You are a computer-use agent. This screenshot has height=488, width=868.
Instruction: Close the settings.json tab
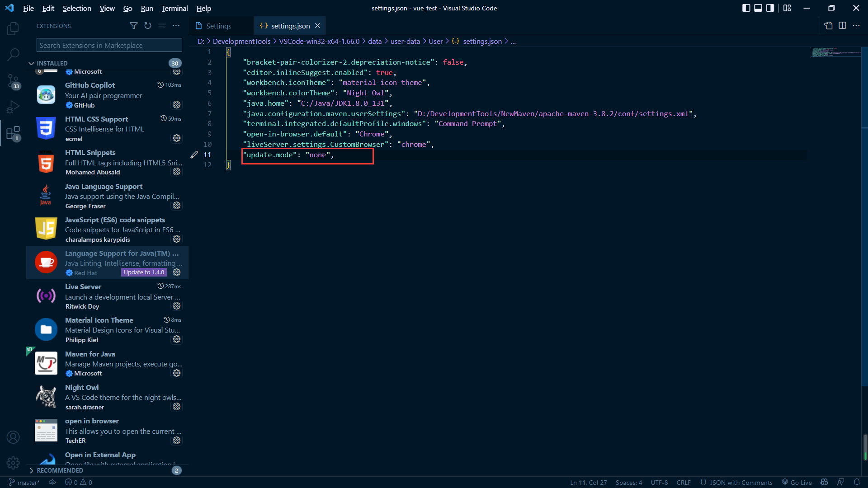click(317, 26)
